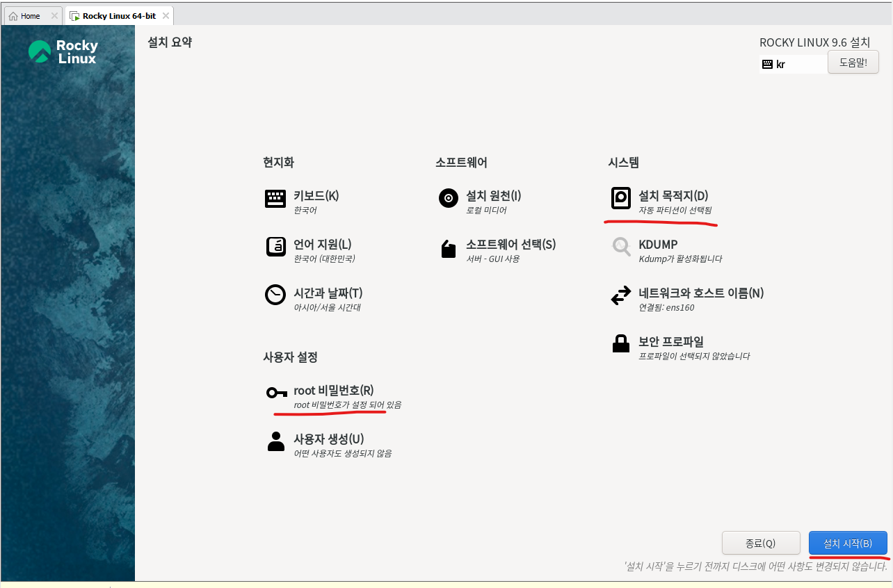The height and width of the screenshot is (588, 893).
Task: Click the Rocky Linux 64-bit VM tab icon
Action: [x=74, y=16]
